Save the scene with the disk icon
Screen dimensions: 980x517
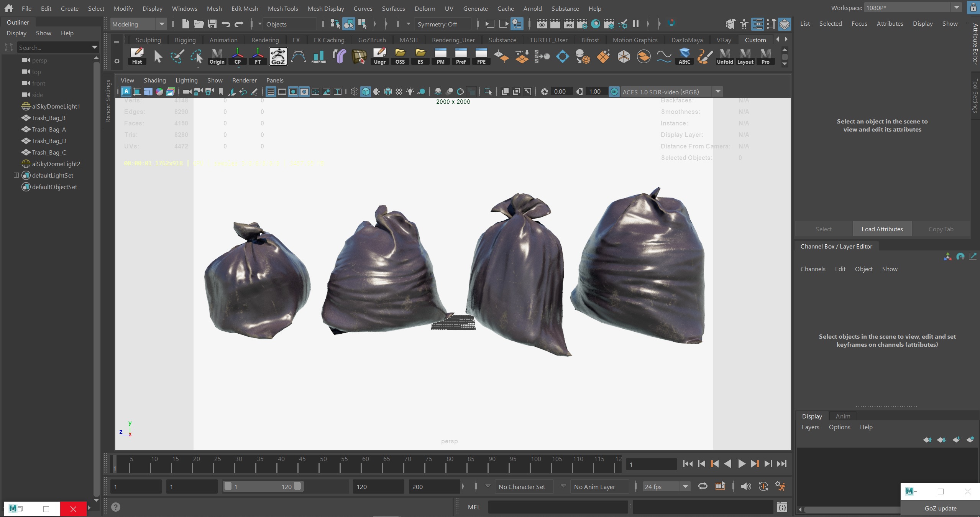[x=212, y=24]
